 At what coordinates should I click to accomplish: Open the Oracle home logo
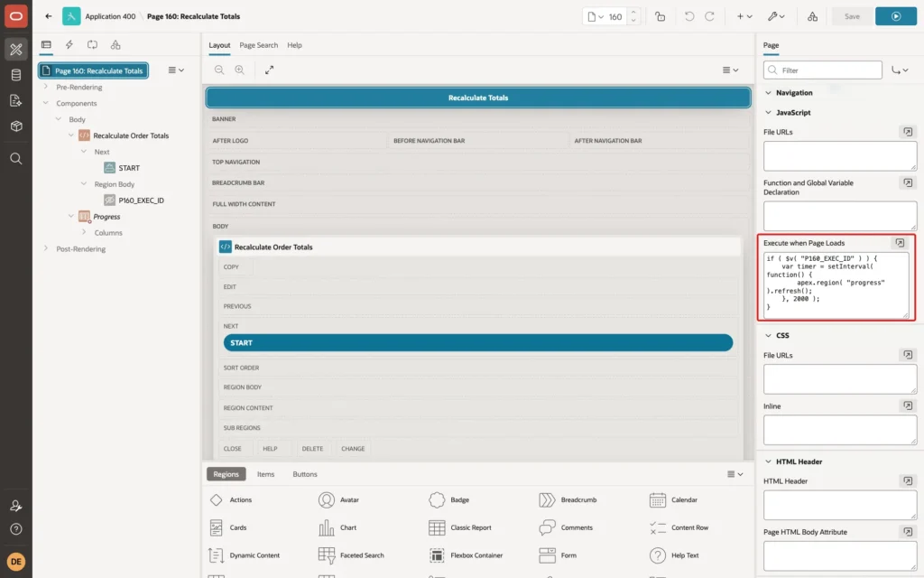pyautogui.click(x=16, y=16)
